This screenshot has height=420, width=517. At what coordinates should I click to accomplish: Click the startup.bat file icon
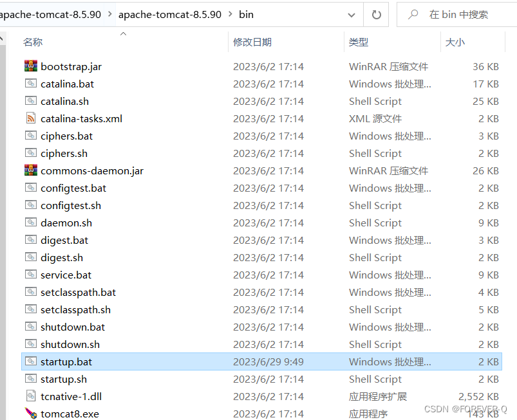point(31,361)
